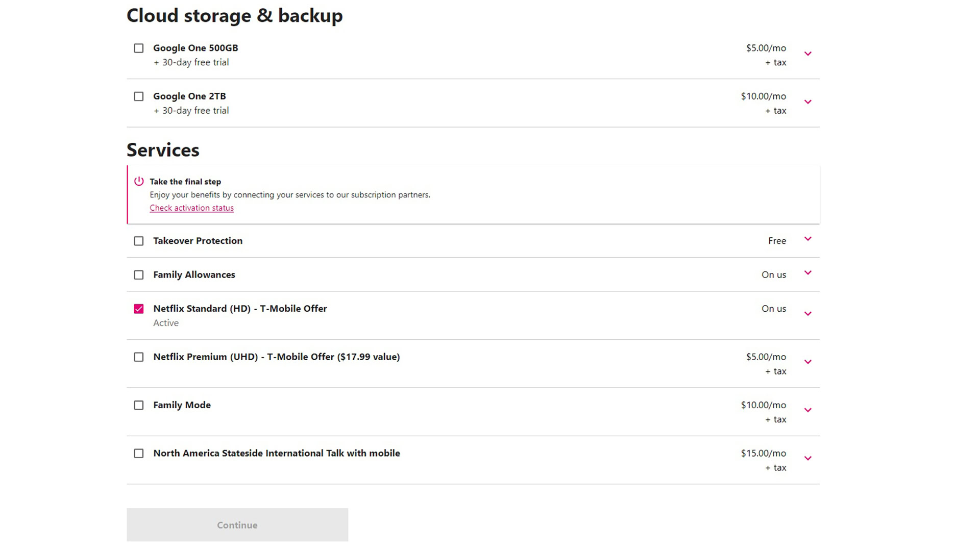Image resolution: width=980 pixels, height=551 pixels.
Task: Expand Netflix Premium UHD details
Action: [x=807, y=362]
